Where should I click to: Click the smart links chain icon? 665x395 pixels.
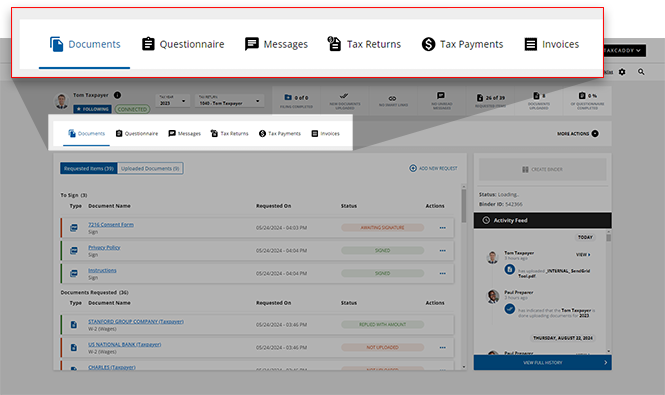point(393,98)
